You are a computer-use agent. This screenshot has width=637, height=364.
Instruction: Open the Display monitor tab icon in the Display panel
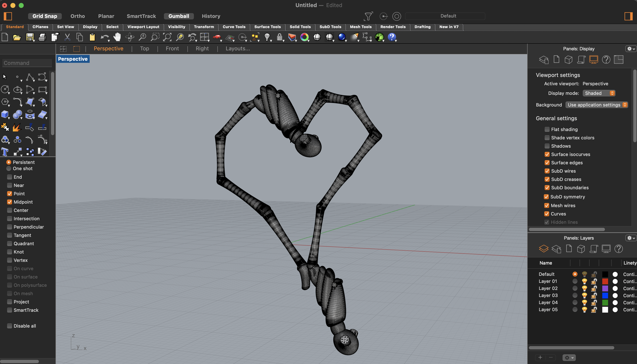tap(593, 60)
